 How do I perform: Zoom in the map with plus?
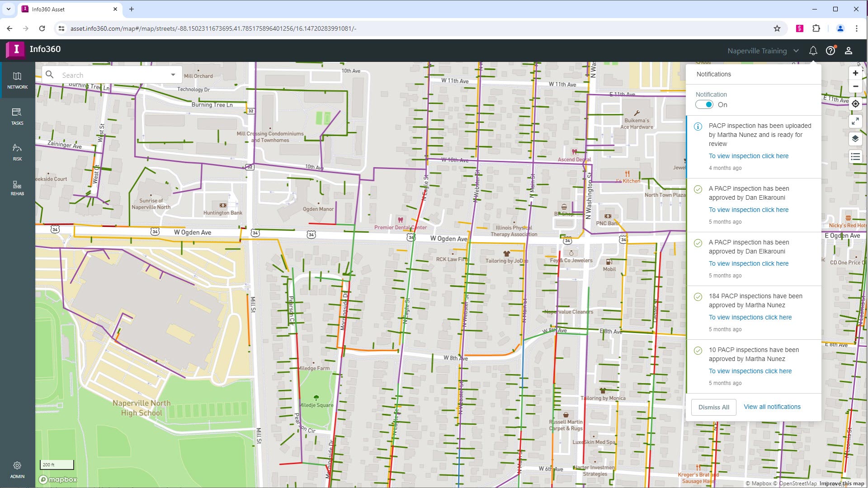pos(855,73)
